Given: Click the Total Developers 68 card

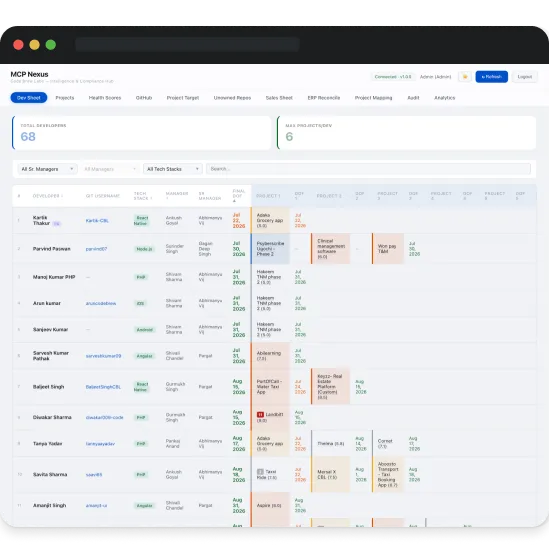Looking at the screenshot, I should coord(142,132).
